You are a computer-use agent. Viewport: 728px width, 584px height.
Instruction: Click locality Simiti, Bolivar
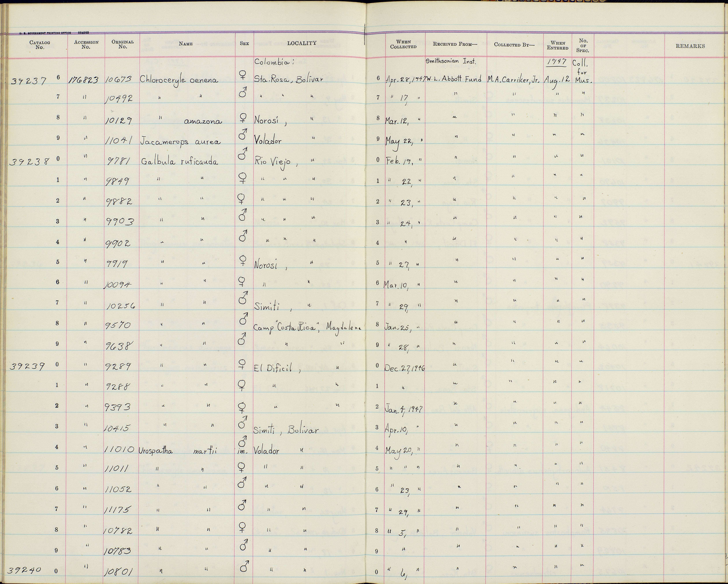click(286, 430)
